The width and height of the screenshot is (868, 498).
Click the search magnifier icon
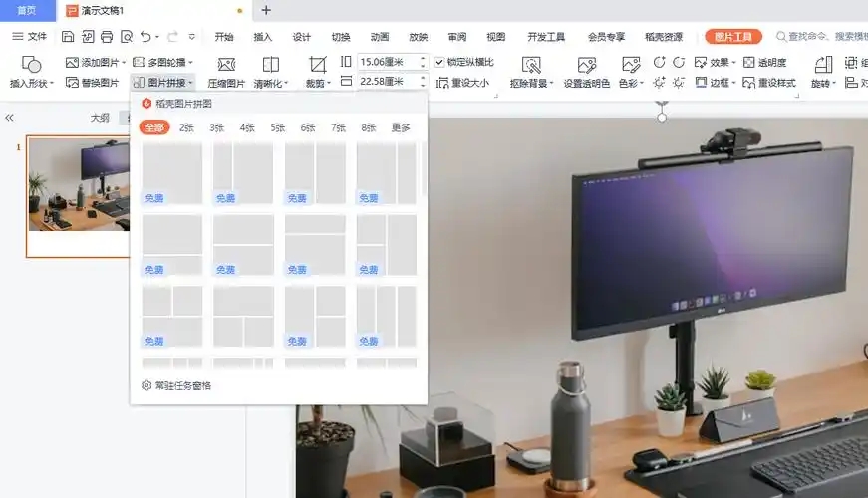coord(781,37)
